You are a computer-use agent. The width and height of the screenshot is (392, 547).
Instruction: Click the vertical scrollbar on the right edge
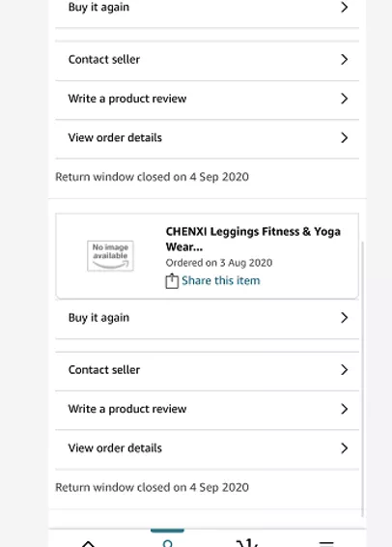(x=363, y=379)
